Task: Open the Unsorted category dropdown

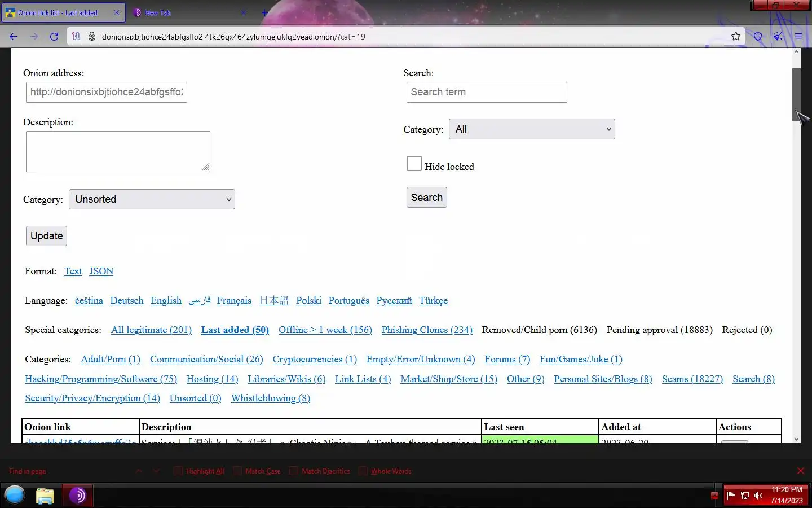Action: coord(152,199)
